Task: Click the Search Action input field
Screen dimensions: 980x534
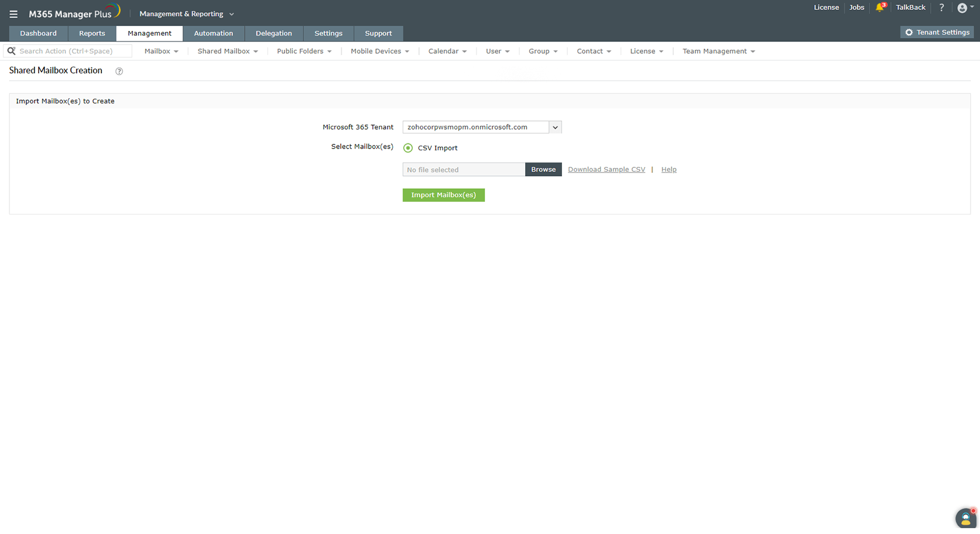Action: pos(70,51)
